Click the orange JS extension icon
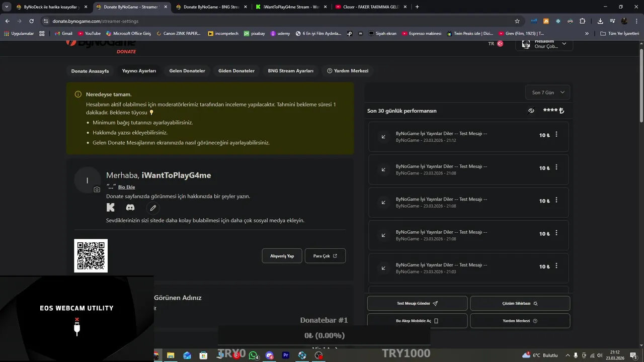644x362 pixels. [x=546, y=21]
